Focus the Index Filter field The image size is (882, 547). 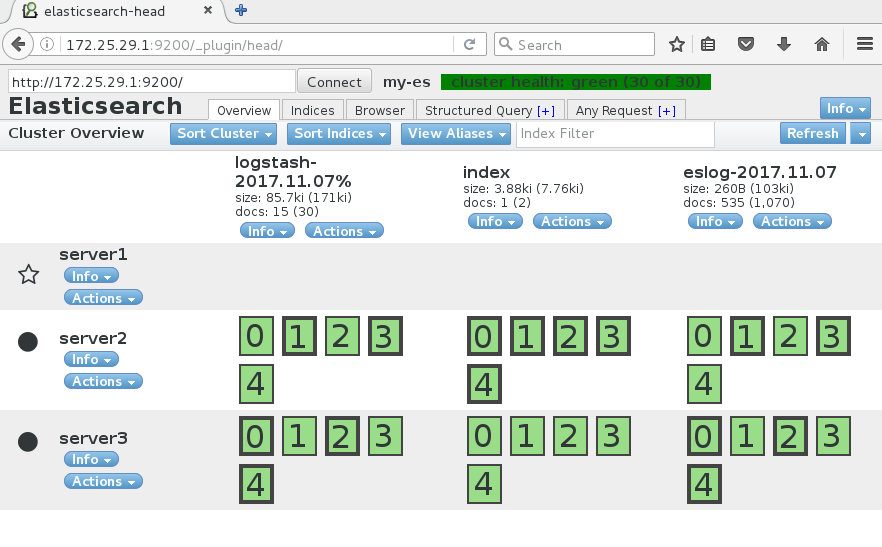tap(615, 134)
